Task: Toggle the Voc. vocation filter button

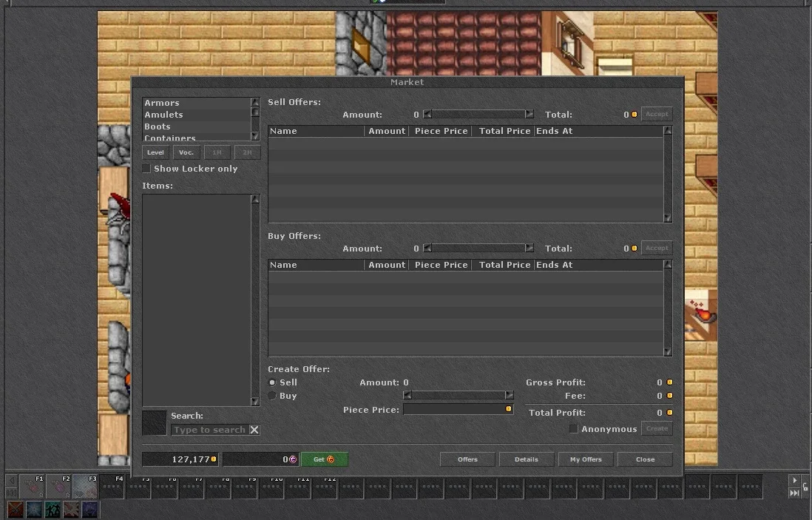Action: [186, 152]
